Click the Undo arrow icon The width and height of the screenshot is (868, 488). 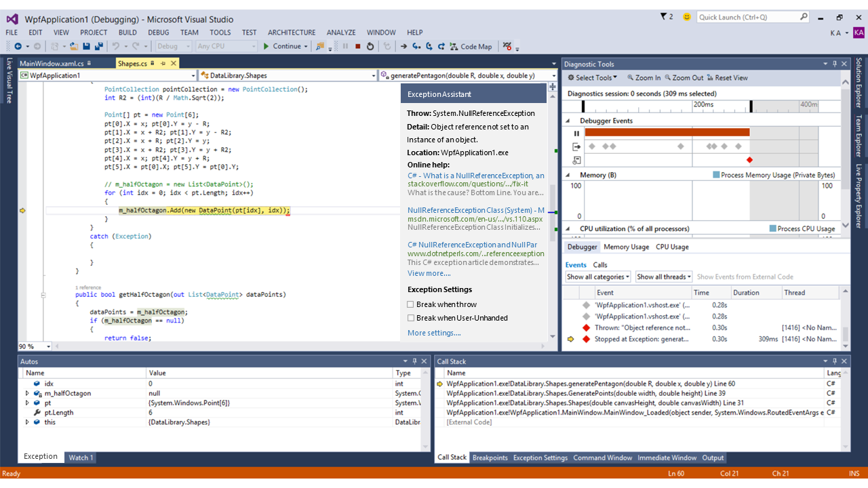click(116, 46)
